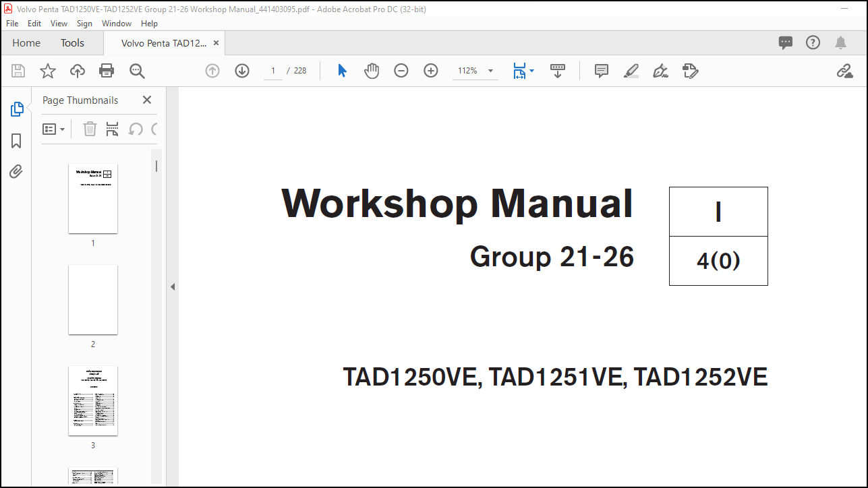
Task: Delete selected pages with trash icon
Action: 90,129
